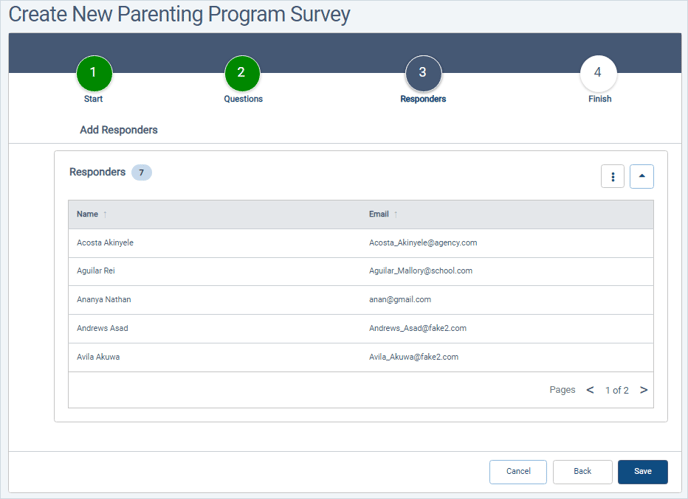Viewport: 688px width, 499px height.
Task: Select the Aguilar Rei responder row
Action: click(x=361, y=271)
